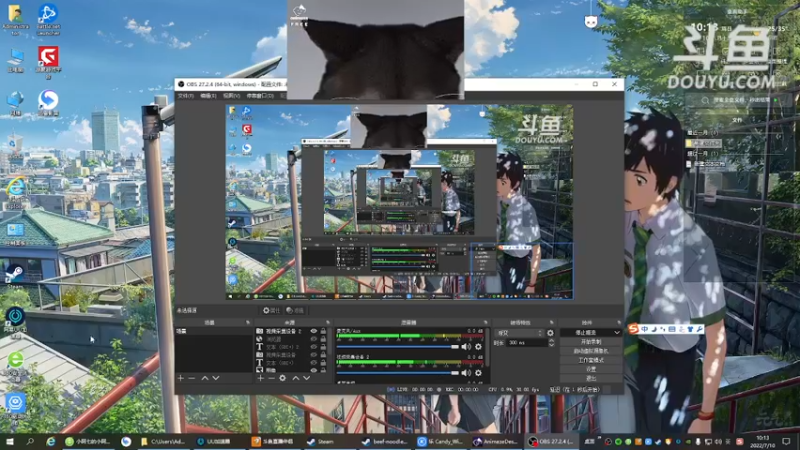Open source properties via the Sources gear icon

[283, 378]
